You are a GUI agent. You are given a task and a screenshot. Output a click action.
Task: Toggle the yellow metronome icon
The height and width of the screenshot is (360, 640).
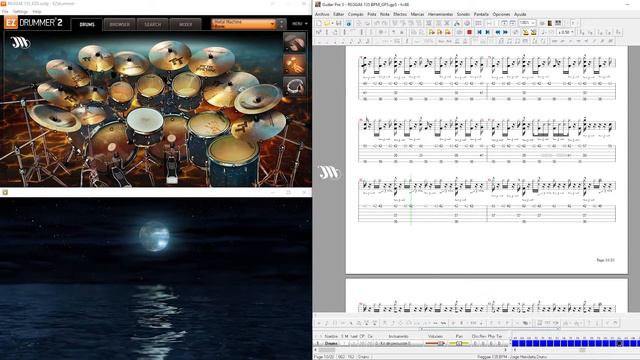click(525, 32)
